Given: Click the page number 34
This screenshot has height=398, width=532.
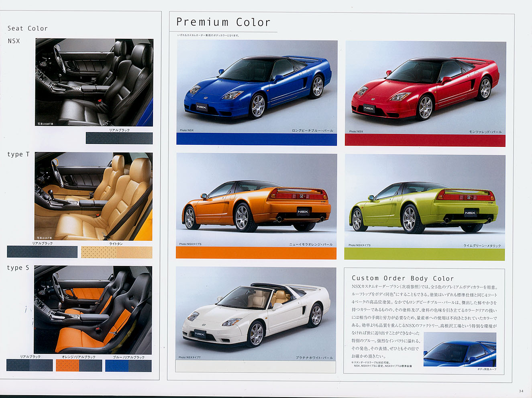Looking at the screenshot, I should [521, 391].
